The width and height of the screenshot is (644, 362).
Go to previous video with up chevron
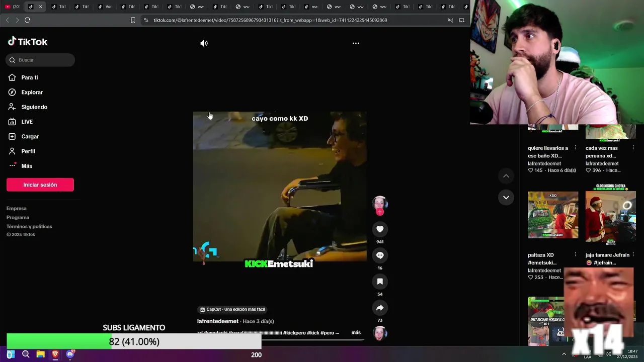(506, 176)
